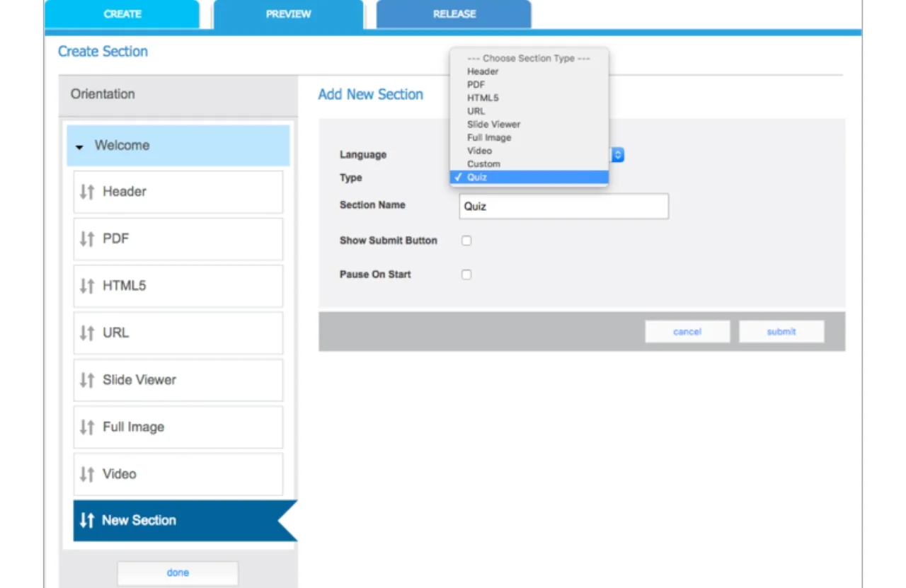Select the New Section item in the sidebar

pos(185,520)
